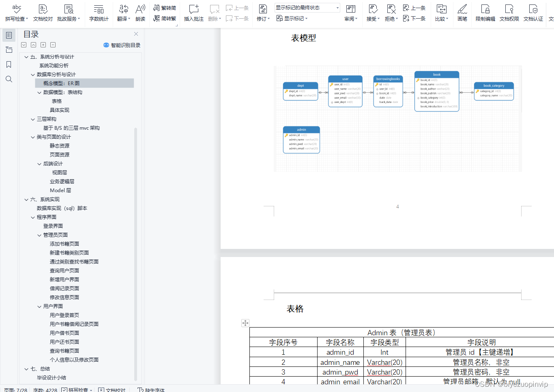Screen dimensions: 554x392
Task: Click the collapse all (−) outline button
Action: tap(53, 45)
